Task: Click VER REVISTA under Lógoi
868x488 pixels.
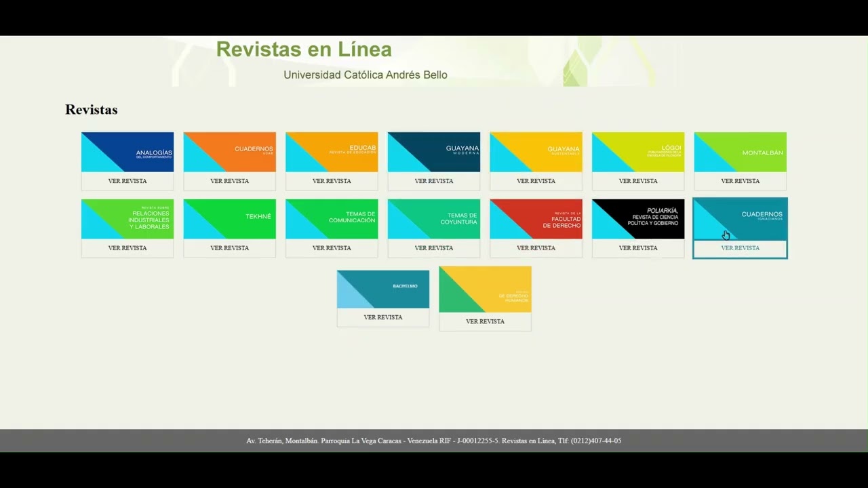Action: pos(638,181)
